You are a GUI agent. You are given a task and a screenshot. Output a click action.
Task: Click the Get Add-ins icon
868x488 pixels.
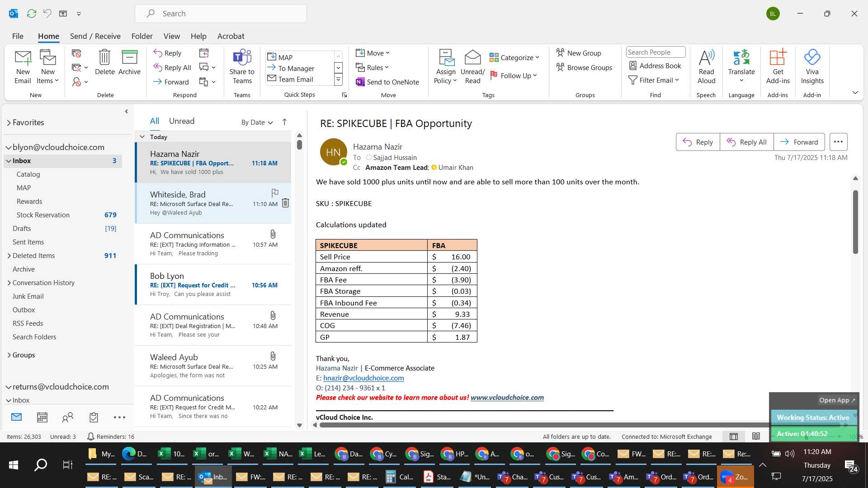(778, 57)
